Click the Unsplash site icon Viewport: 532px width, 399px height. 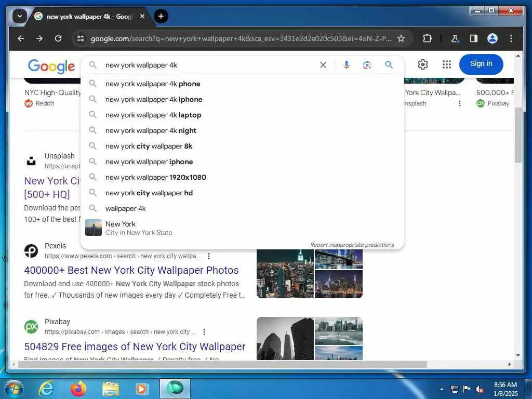pos(31,161)
